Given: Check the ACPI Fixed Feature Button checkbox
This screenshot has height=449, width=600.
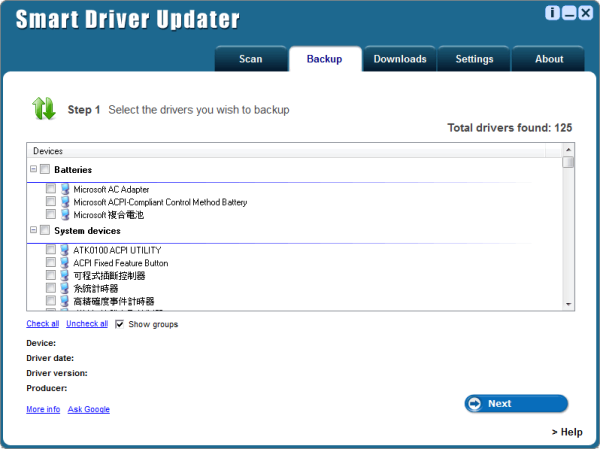Looking at the screenshot, I should coord(51,262).
